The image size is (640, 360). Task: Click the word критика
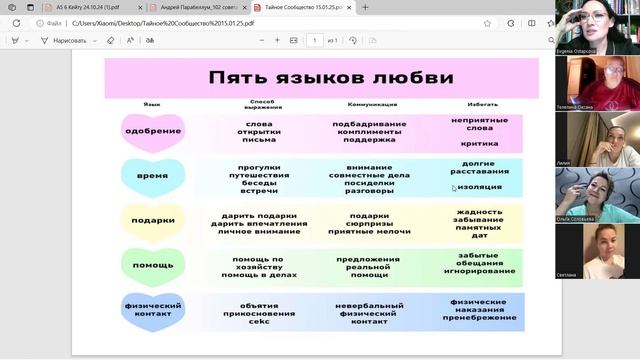pyautogui.click(x=480, y=144)
